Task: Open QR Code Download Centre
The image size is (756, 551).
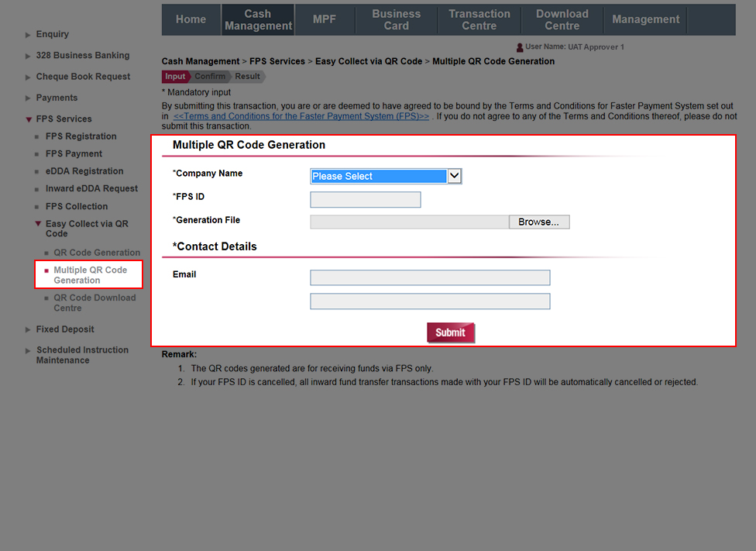Action: click(x=94, y=303)
